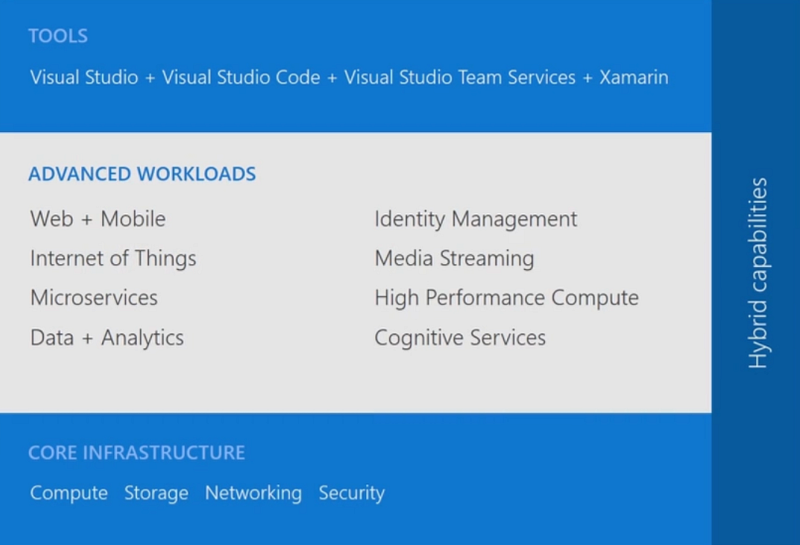Click the Media Streaming item
Image resolution: width=800 pixels, height=545 pixels.
(x=454, y=259)
